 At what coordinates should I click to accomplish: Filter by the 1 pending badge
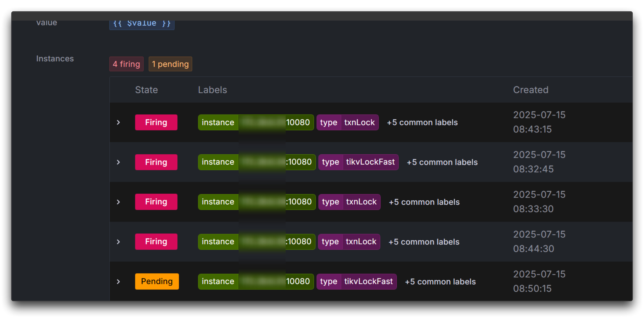pyautogui.click(x=170, y=64)
